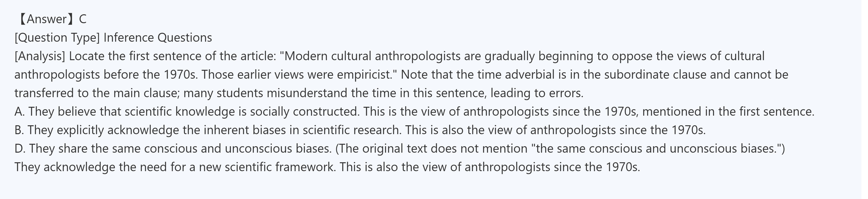Image resolution: width=868 pixels, height=199 pixels.
Task: Click 'mentioned in the first sentence' text
Action: pos(728,112)
